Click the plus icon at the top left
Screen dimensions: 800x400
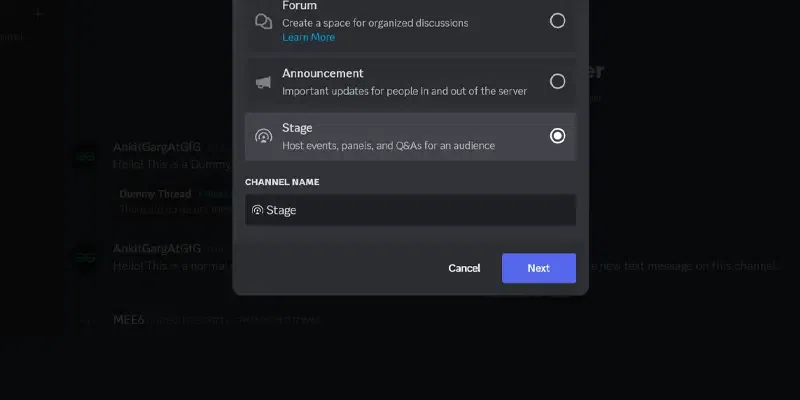click(x=38, y=14)
